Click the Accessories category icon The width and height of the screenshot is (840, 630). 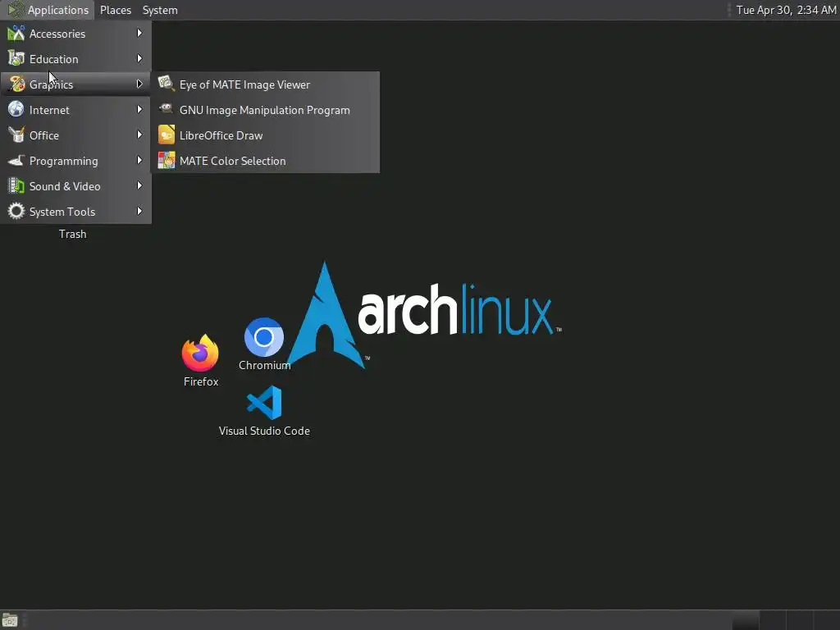tap(16, 33)
